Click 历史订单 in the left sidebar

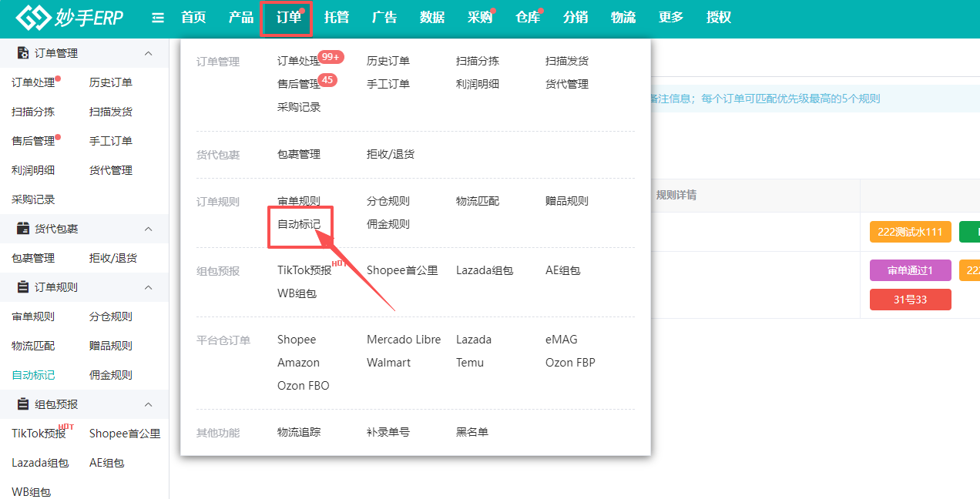(x=111, y=82)
